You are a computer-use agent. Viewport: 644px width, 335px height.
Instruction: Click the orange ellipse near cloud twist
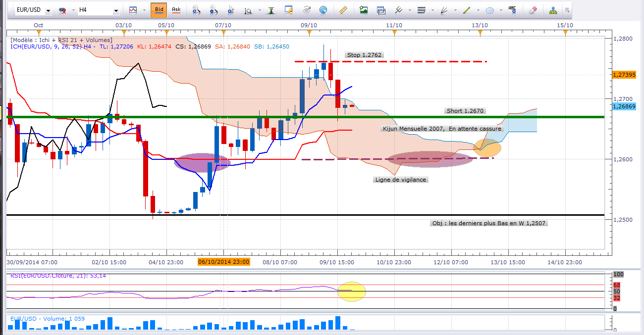[x=487, y=147]
